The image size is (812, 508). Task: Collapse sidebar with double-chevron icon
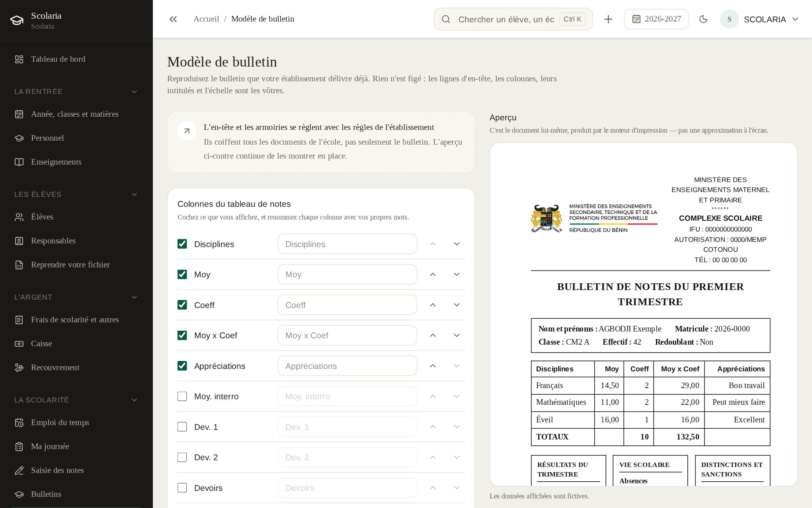tap(173, 19)
